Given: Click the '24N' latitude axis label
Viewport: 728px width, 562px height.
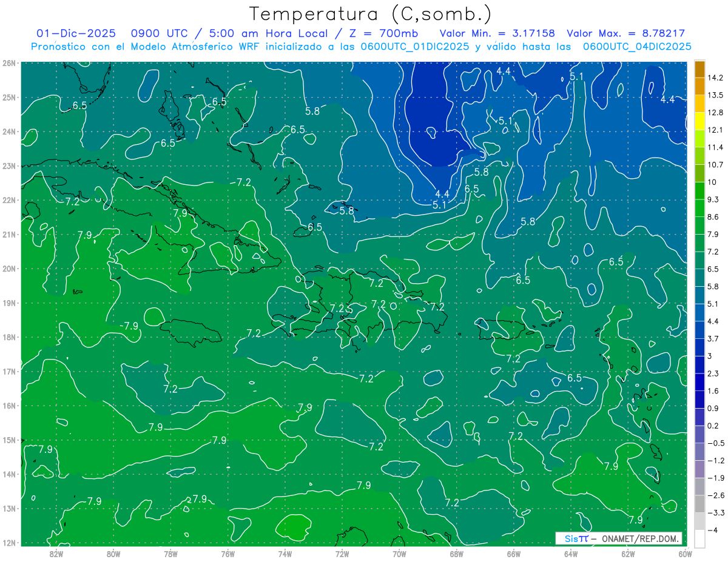Looking at the screenshot, I should [x=8, y=132].
